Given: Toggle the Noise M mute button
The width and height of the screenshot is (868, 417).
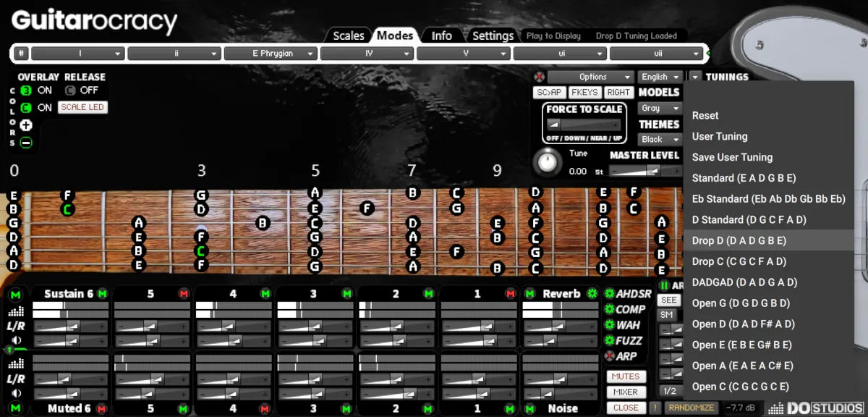Looking at the screenshot, I should (530, 408).
